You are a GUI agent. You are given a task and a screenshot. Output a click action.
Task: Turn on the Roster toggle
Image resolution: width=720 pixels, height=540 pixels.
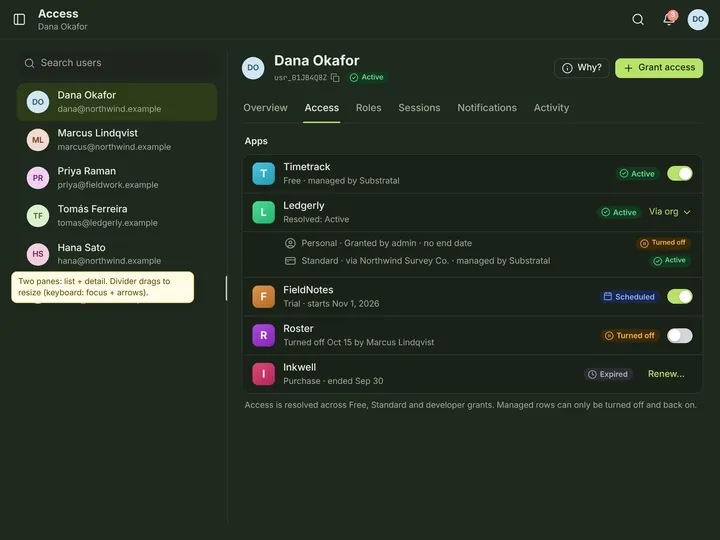click(x=680, y=335)
